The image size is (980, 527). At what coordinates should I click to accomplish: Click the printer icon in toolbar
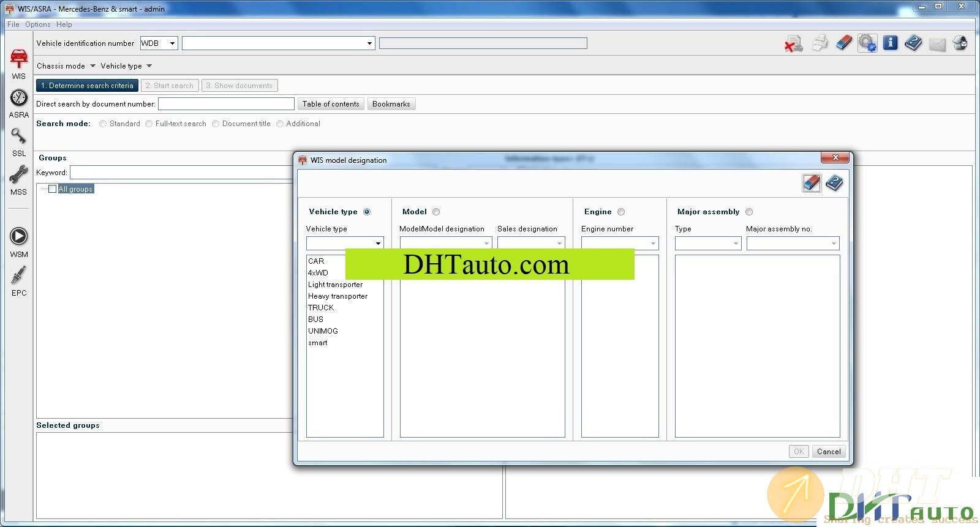(820, 43)
